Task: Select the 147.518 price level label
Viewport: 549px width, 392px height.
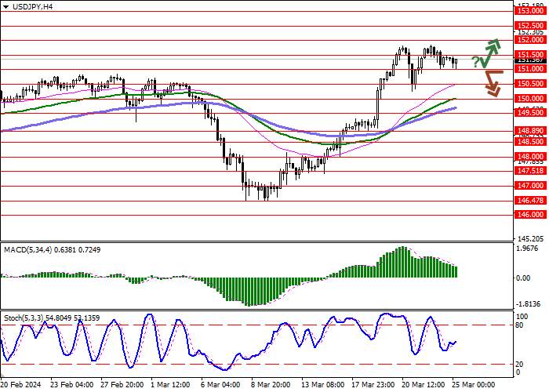Action: [x=530, y=171]
